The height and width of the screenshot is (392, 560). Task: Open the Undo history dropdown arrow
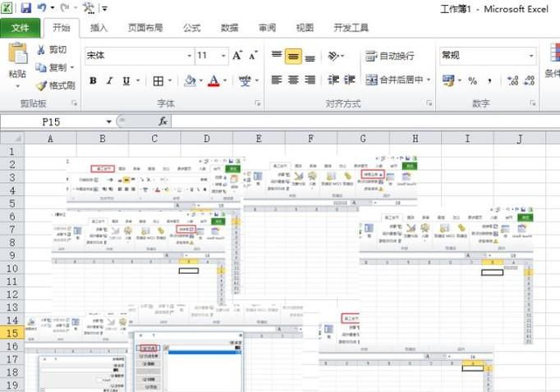(x=53, y=8)
